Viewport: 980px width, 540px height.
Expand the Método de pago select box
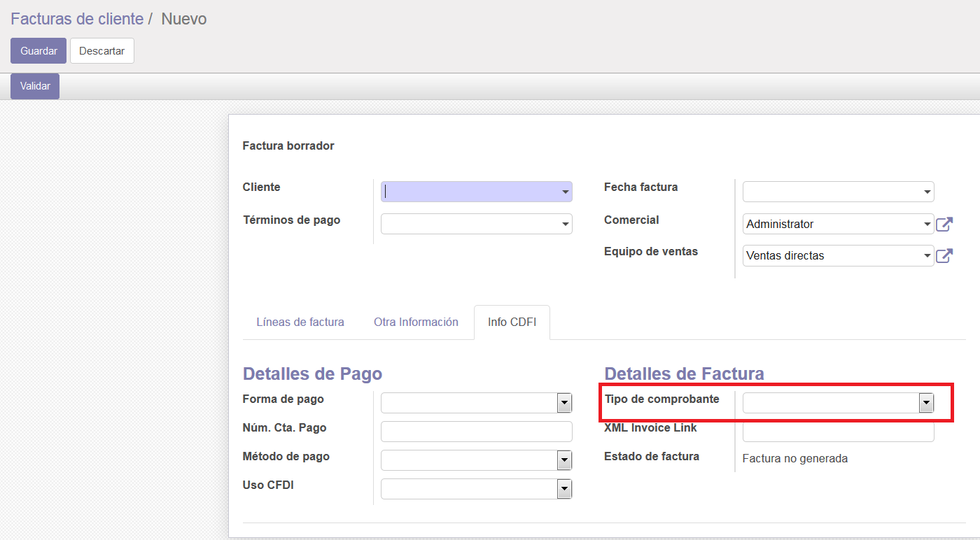[476, 460]
